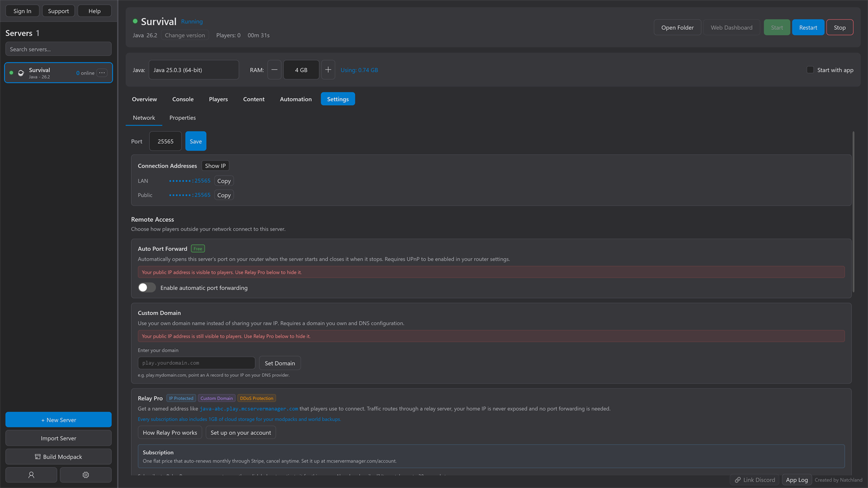868x488 pixels.
Task: Click the RAM value 4 GB field
Action: 301,70
